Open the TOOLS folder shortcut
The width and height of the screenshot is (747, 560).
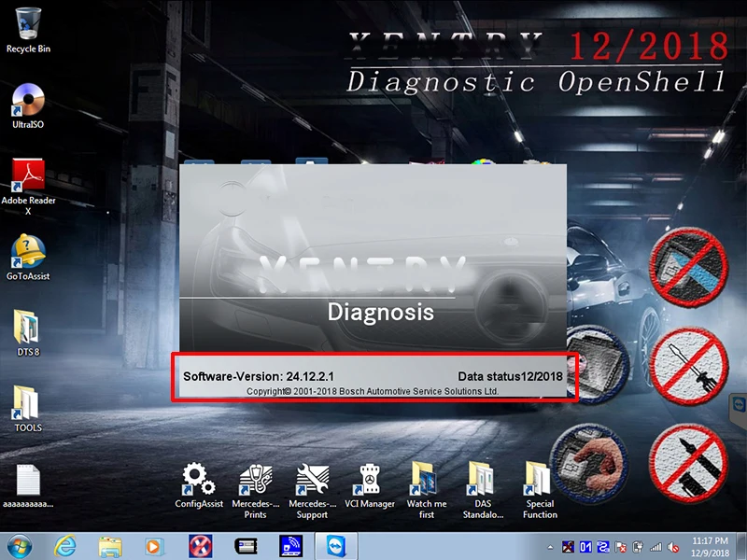click(28, 409)
